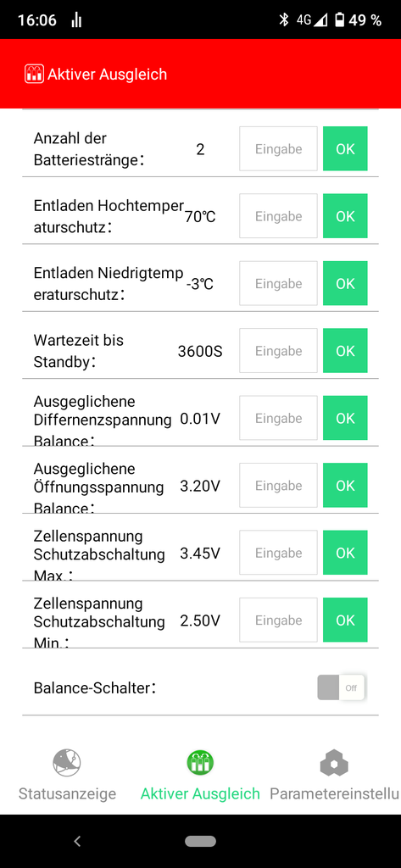The height and width of the screenshot is (868, 401).
Task: Tap the Android back arrow
Action: coord(77,841)
